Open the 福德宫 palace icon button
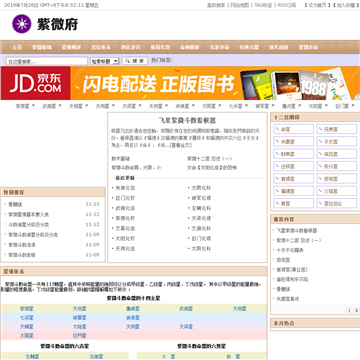This screenshot has height=360, width=360. (294, 191)
